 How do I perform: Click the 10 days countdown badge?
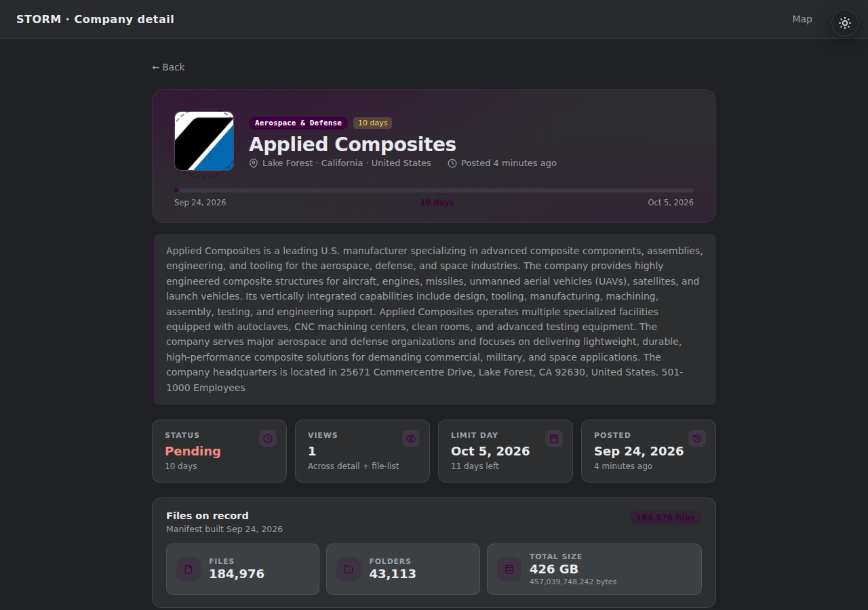pyautogui.click(x=372, y=123)
